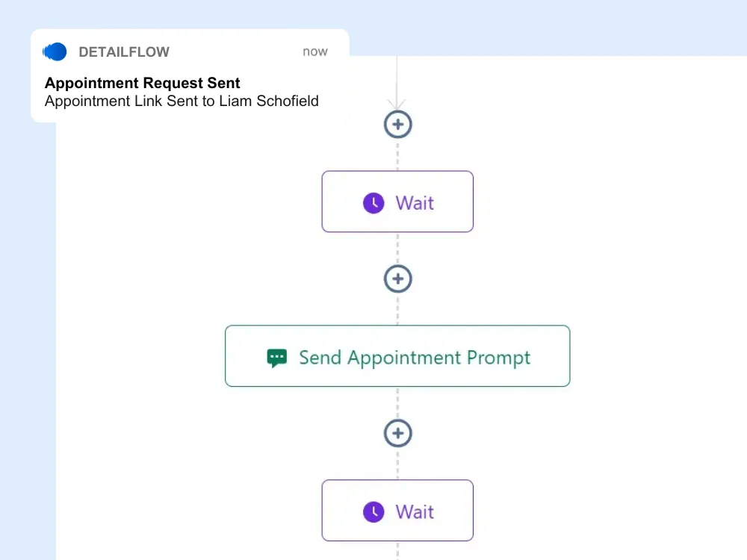Click the purple clock icon in the upper Wait step
The height and width of the screenshot is (560, 747).
373,203
